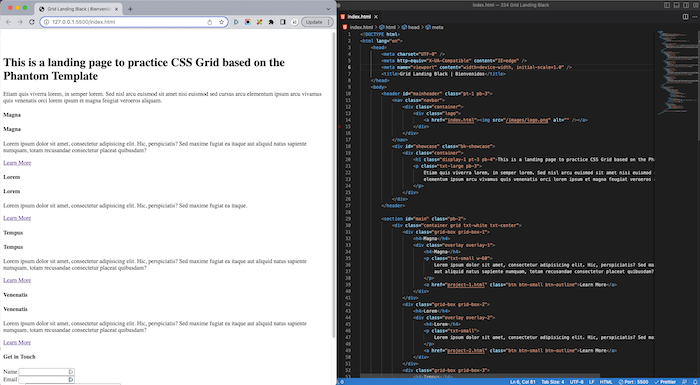Click the project-1.html href in code
Screen dimensions: 700x385
point(466,285)
